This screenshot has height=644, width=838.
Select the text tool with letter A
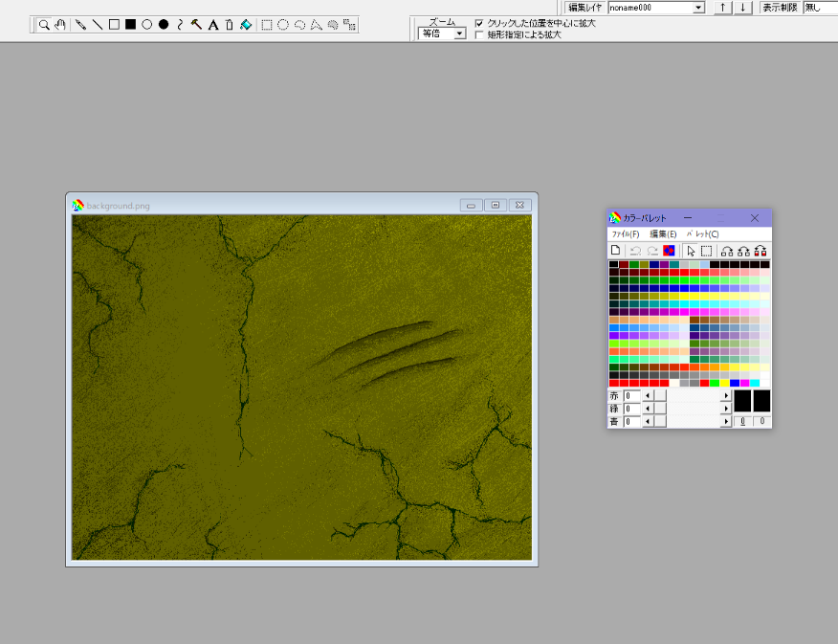click(x=213, y=25)
